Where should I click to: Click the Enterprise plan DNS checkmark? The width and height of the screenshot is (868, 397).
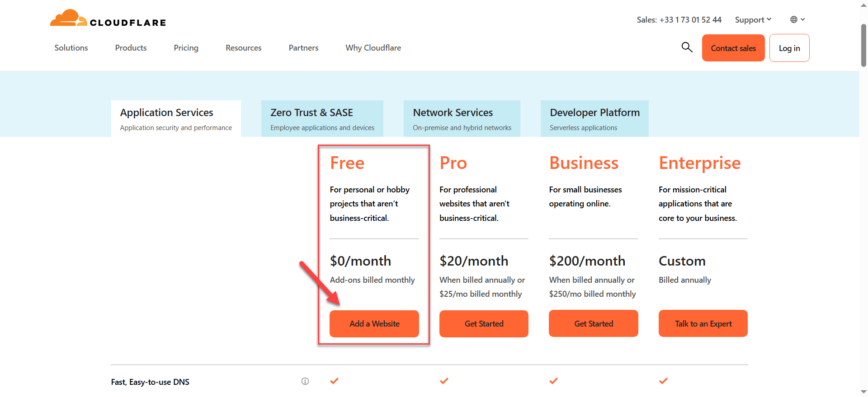[663, 381]
